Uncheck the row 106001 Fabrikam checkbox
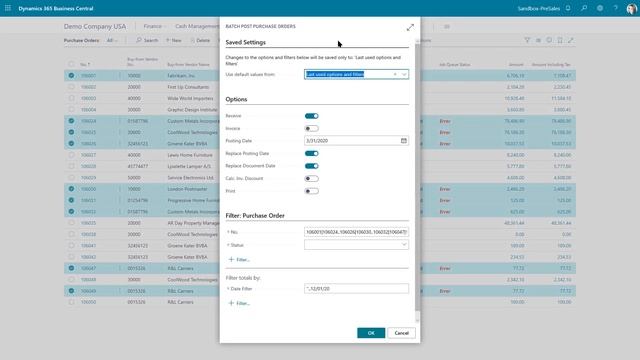The height and width of the screenshot is (360, 640). (71, 76)
